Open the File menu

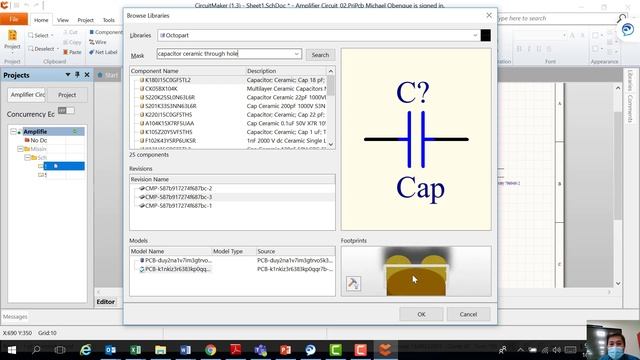coord(14,19)
